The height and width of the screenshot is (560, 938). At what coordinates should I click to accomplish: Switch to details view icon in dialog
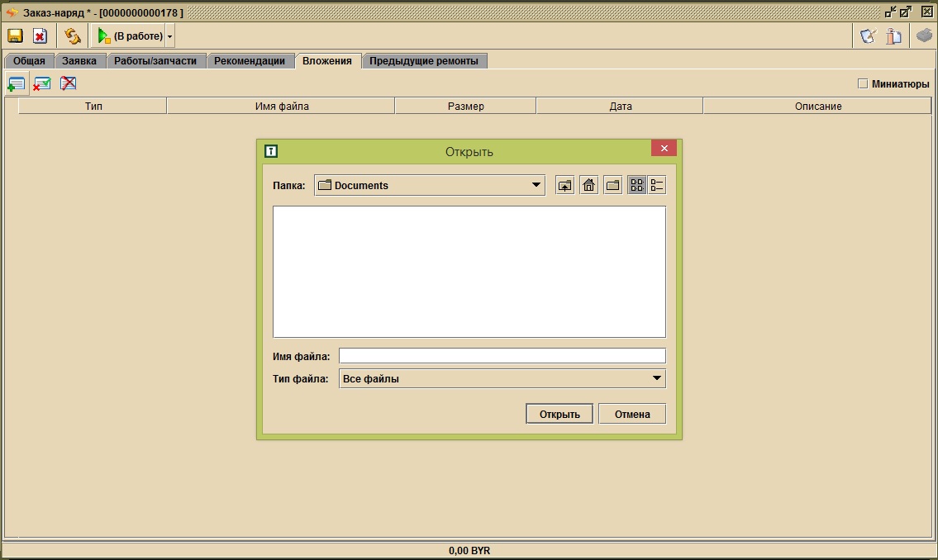657,185
